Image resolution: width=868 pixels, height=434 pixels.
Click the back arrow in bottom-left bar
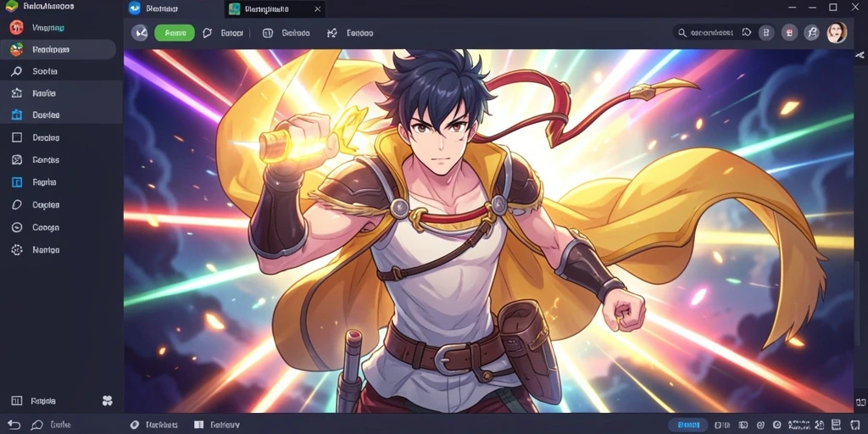(x=14, y=425)
